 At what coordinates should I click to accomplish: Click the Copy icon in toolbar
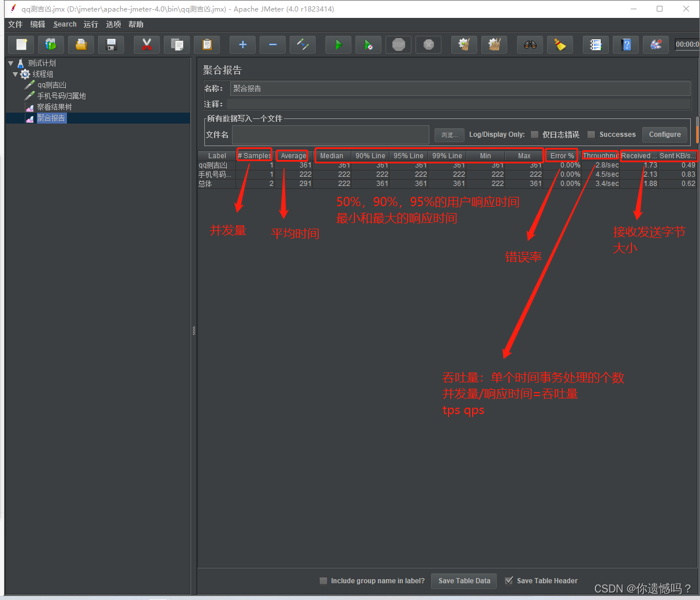pyautogui.click(x=177, y=44)
